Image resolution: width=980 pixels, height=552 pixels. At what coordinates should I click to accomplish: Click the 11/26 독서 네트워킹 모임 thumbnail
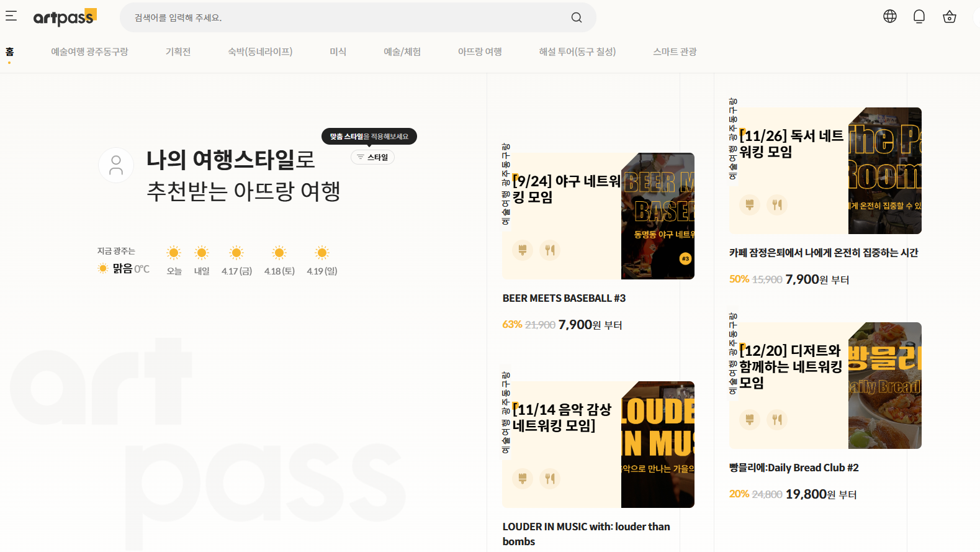coord(884,171)
